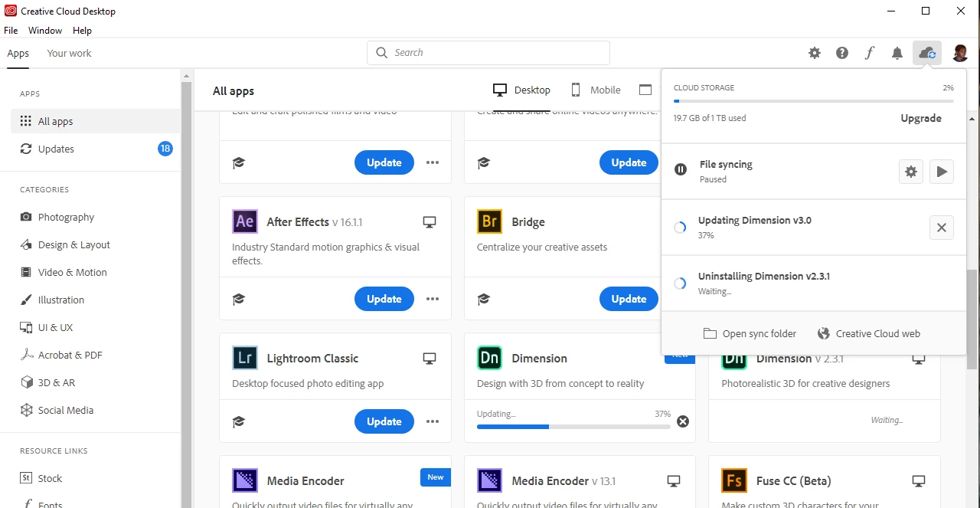This screenshot has width=980, height=508.
Task: Cancel Updating Dimension v3.0 in cloud panel
Action: [x=942, y=228]
